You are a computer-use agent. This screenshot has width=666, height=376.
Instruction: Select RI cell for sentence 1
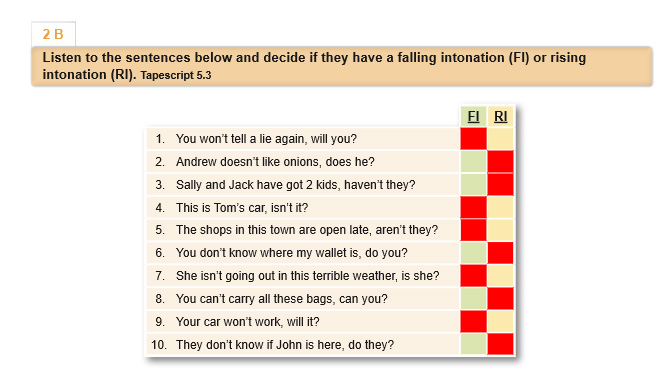click(x=501, y=139)
